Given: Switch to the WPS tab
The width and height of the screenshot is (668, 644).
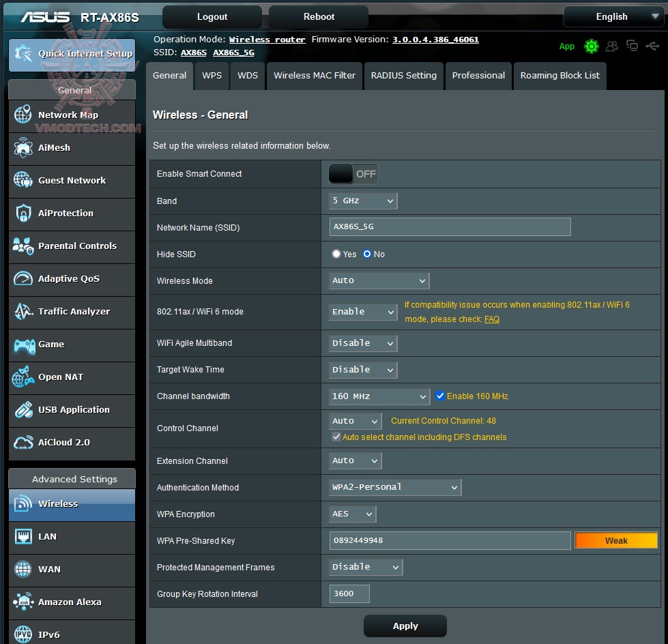Looking at the screenshot, I should click(x=212, y=76).
